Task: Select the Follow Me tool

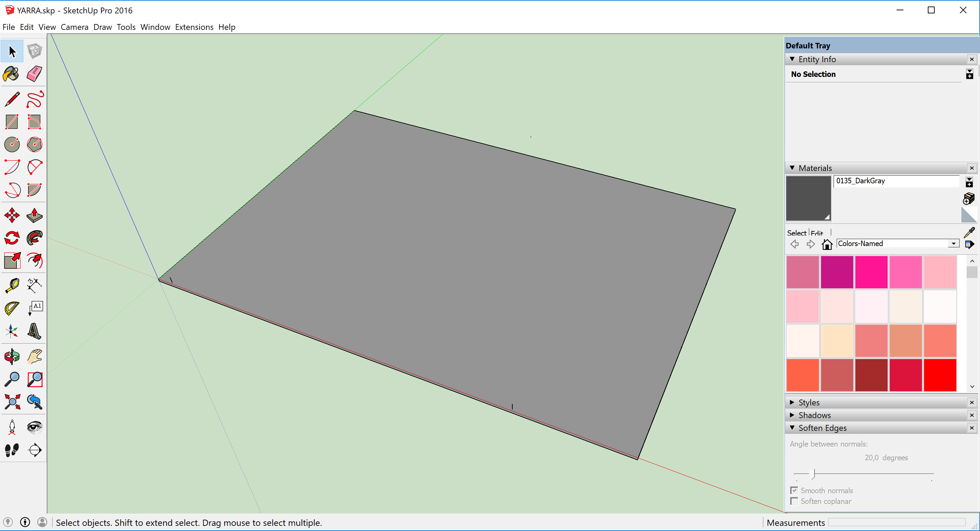Action: tap(35, 238)
